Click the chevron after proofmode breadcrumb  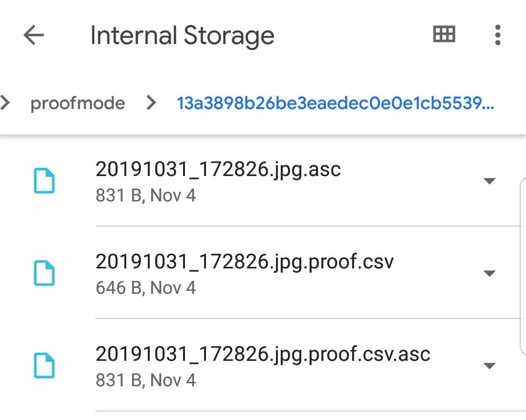coord(151,103)
